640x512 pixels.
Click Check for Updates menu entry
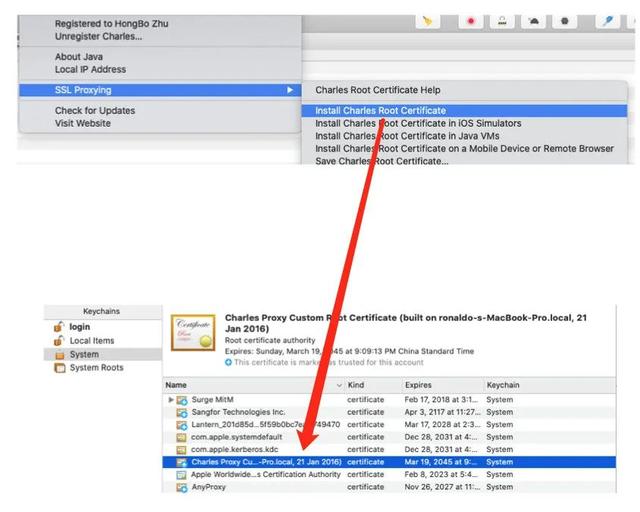[x=95, y=111]
